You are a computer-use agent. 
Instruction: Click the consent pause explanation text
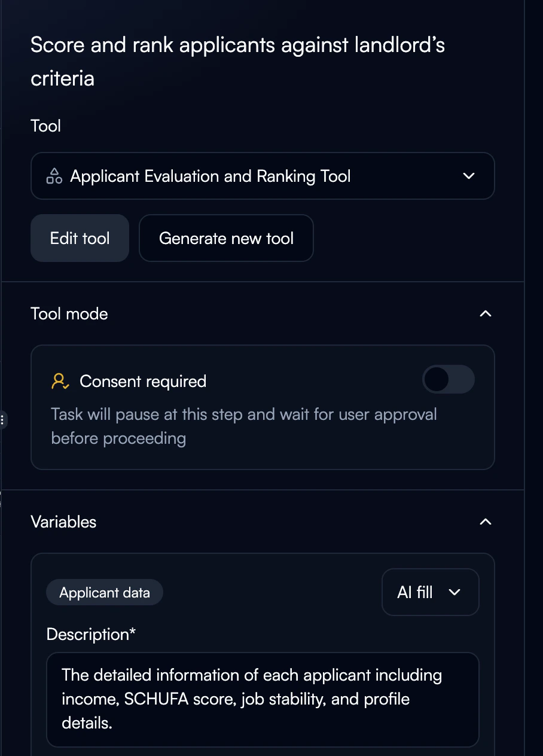(x=244, y=426)
